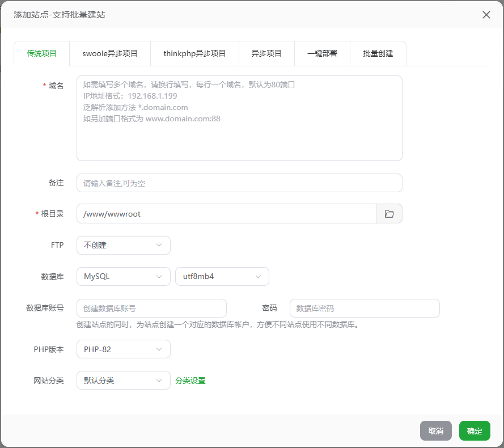Switch to the swoole异步项目 tab
Image resolution: width=504 pixels, height=448 pixels.
(110, 54)
